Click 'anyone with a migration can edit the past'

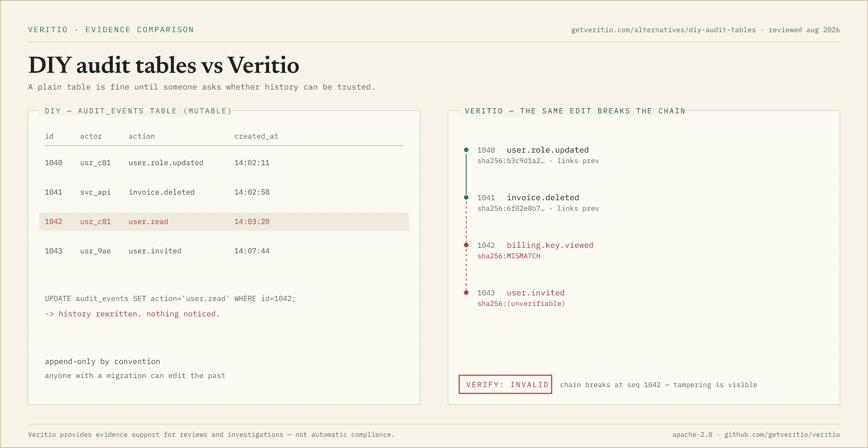click(135, 376)
